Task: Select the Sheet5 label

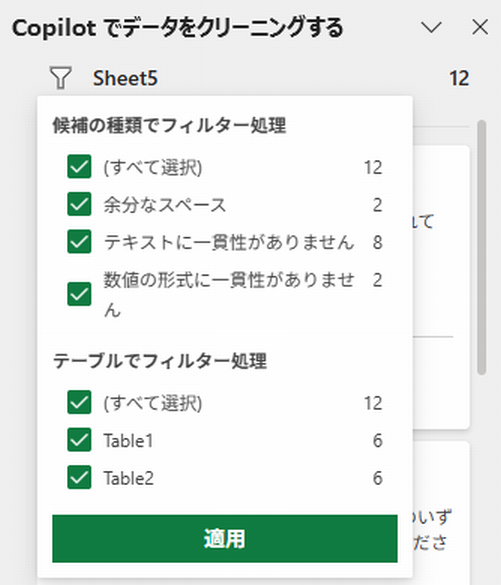Action: point(125,78)
